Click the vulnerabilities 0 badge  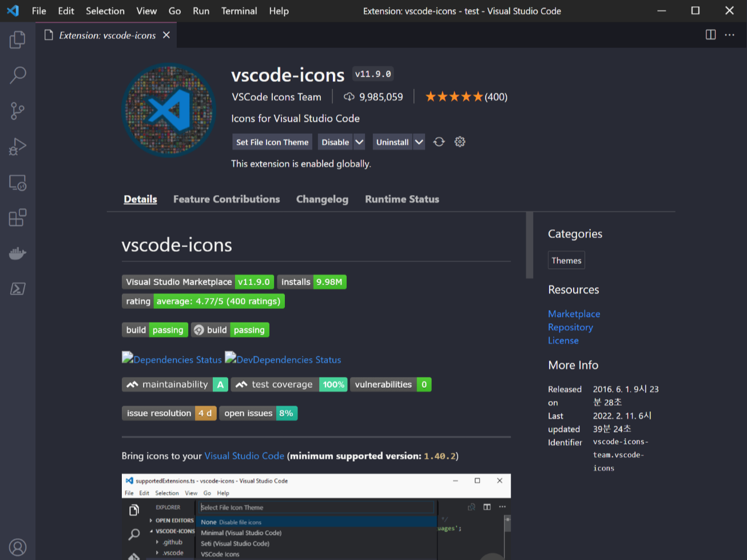(x=391, y=384)
